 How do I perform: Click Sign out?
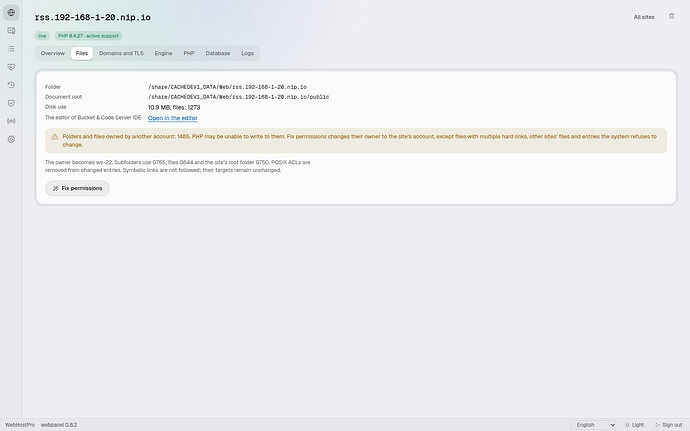click(669, 425)
